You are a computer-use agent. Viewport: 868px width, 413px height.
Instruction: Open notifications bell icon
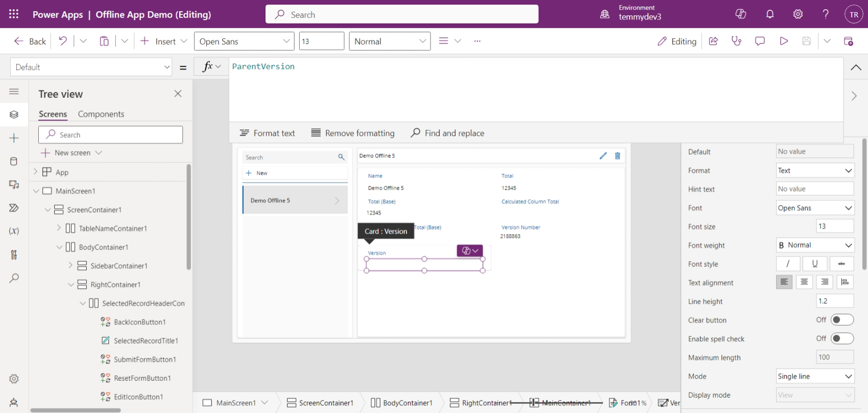[770, 14]
